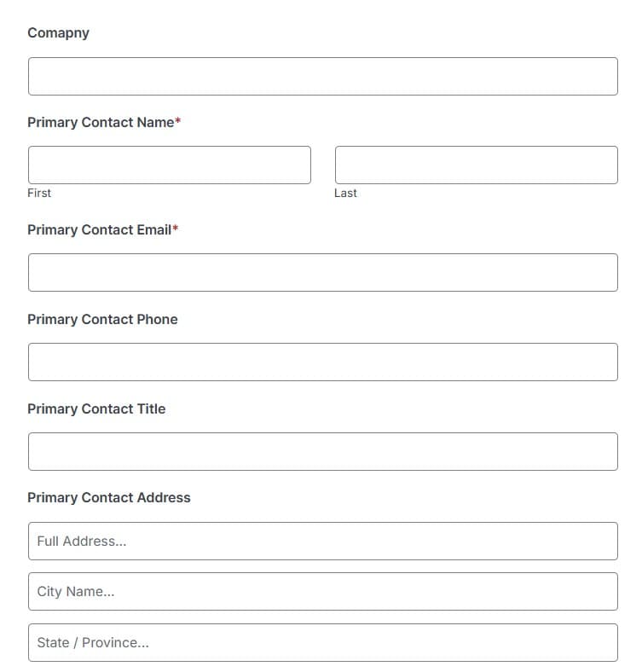
Task: Click the Comapny field label
Action: coord(58,33)
